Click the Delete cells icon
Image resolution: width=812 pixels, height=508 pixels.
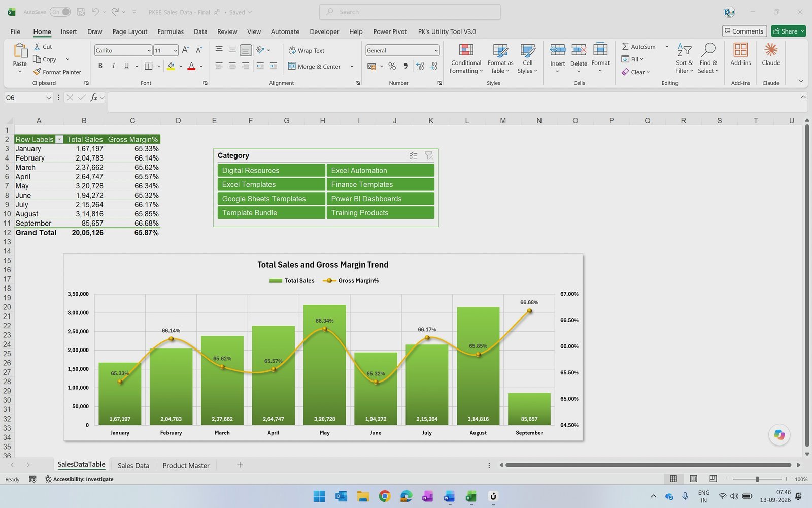pos(579,50)
